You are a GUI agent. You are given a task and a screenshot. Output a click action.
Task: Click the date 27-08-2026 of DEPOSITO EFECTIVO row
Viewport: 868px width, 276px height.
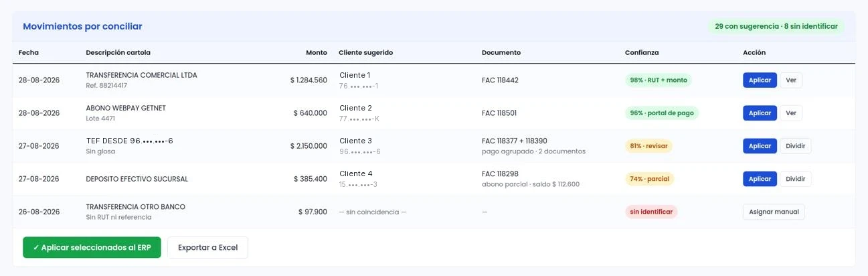(x=39, y=179)
